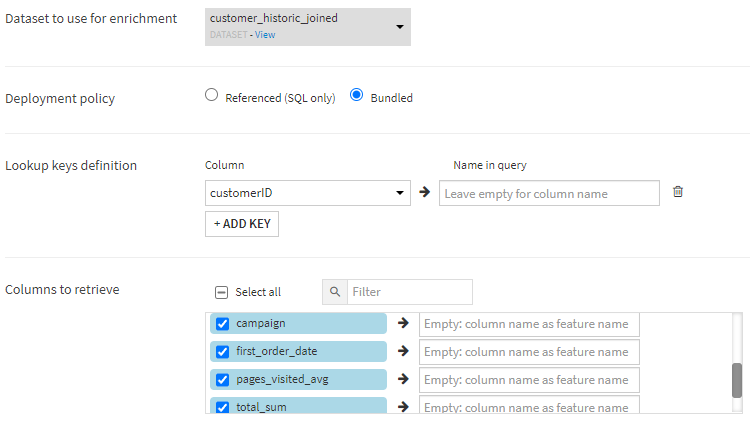Screen dimensions: 750x426
Task: Click the magnifier icon in the filter box
Action: pyautogui.click(x=334, y=292)
